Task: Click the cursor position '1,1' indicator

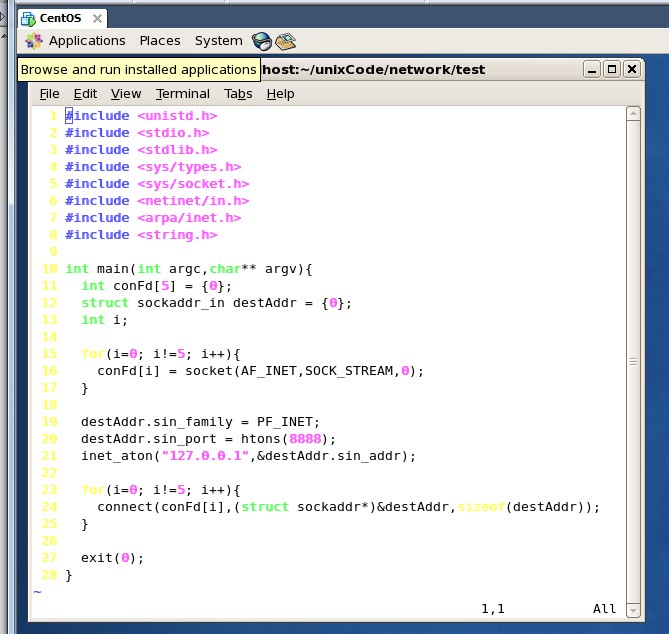Action: [493, 609]
